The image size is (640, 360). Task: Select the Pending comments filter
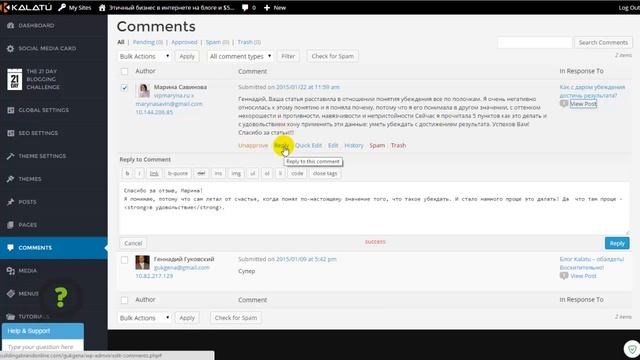click(147, 42)
